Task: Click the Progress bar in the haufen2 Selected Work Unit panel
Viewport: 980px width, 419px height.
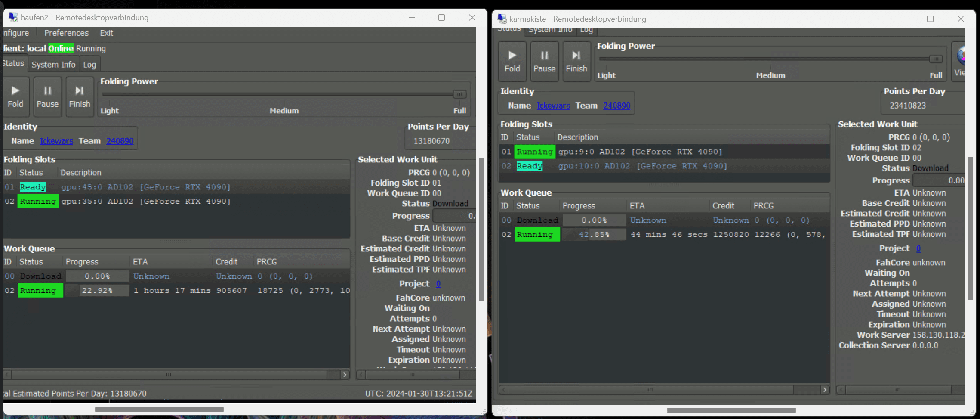Action: click(454, 216)
